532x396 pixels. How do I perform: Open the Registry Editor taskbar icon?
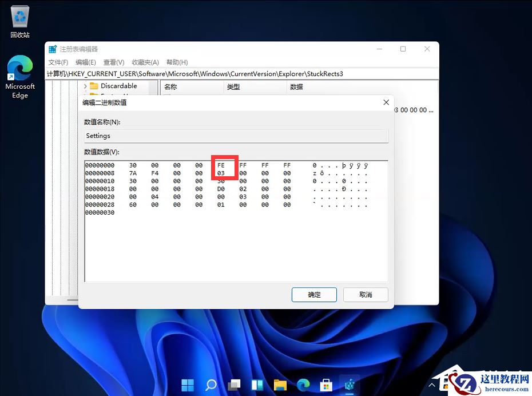point(350,385)
